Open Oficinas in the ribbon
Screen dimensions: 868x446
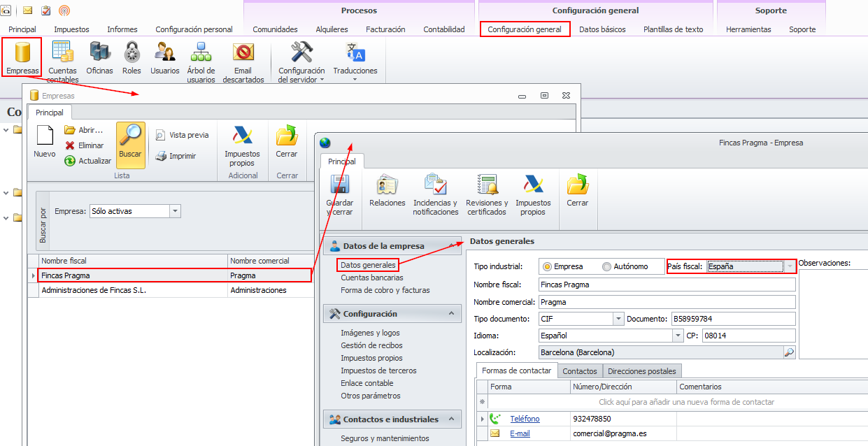tap(99, 57)
